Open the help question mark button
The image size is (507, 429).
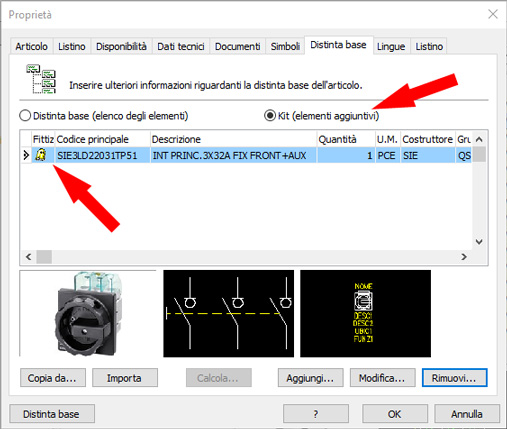316,414
